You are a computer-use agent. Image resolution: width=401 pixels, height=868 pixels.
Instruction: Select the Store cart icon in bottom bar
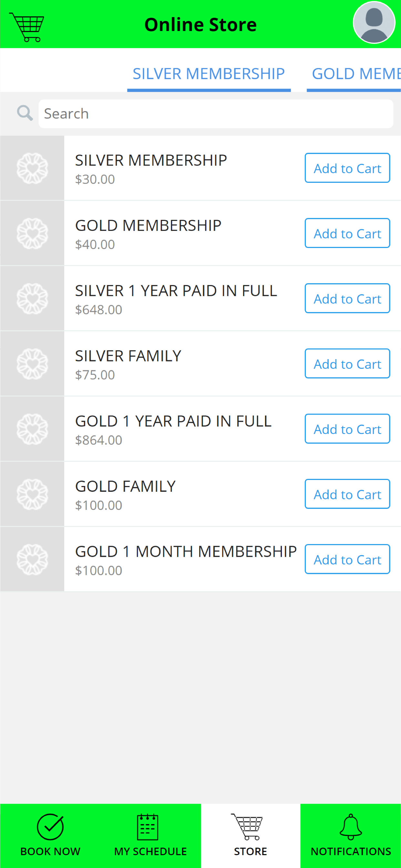pyautogui.click(x=247, y=827)
